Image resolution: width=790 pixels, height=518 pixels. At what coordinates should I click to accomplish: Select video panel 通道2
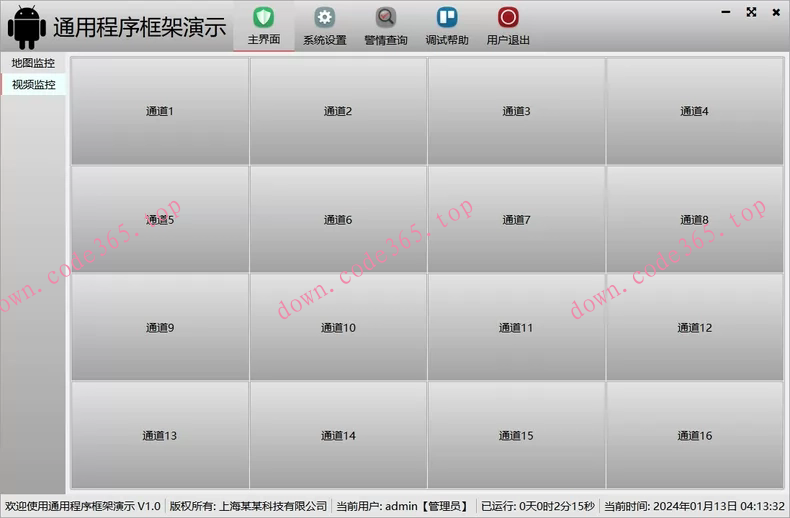click(338, 111)
